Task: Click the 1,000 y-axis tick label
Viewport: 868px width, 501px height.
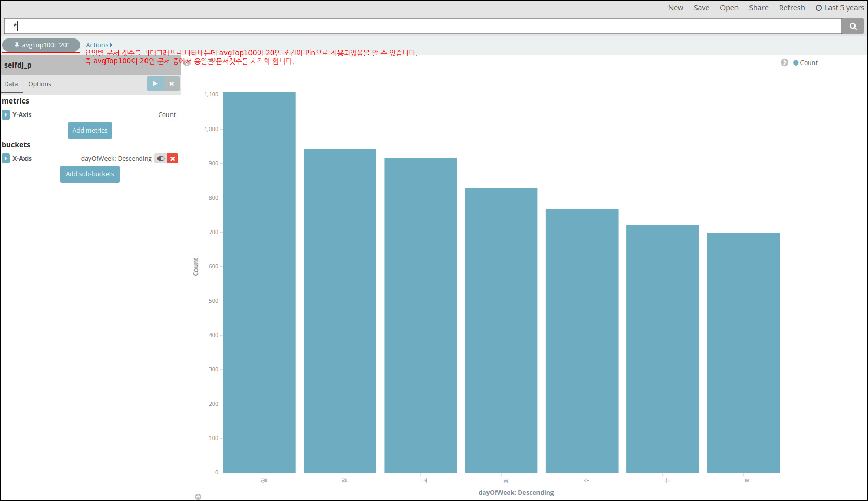Action: 212,129
